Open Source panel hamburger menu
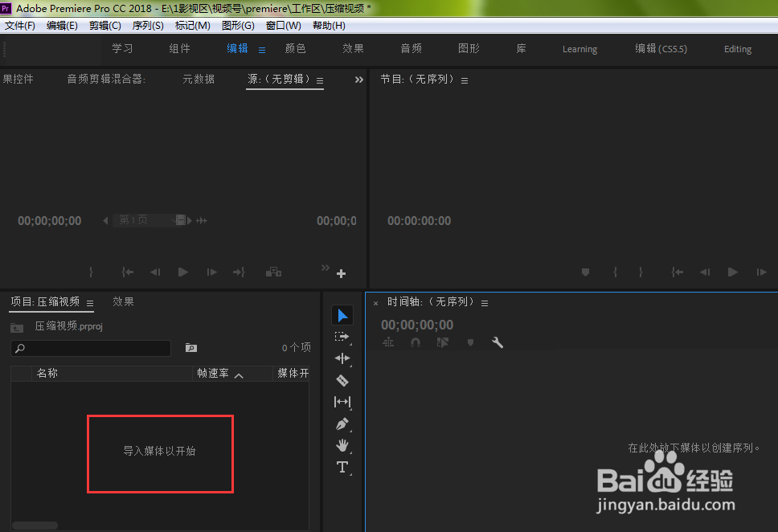This screenshot has height=532, width=778. click(x=320, y=80)
